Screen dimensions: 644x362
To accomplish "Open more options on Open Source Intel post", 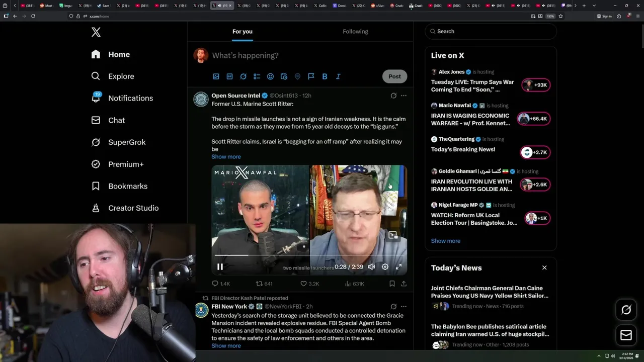I will [x=404, y=96].
